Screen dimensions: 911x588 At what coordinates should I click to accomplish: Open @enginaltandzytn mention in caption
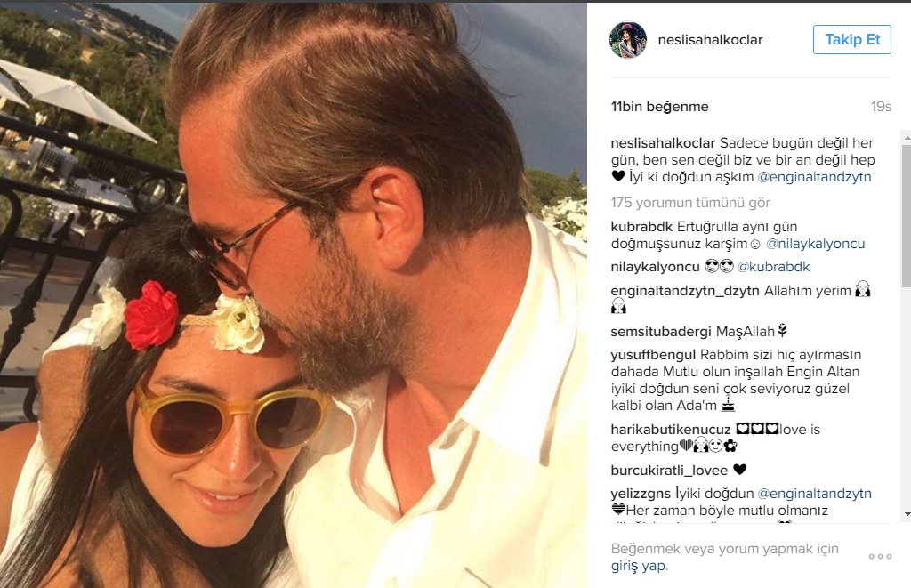coord(814,177)
